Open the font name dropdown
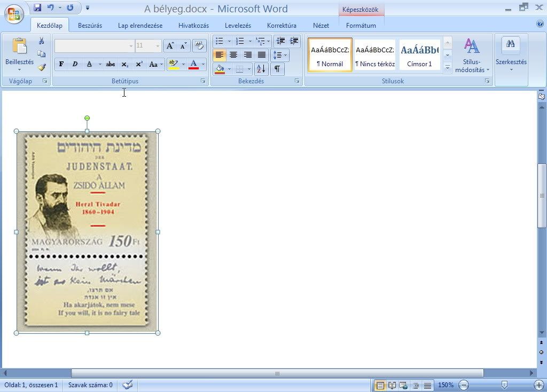Screen dimensions: 547x392 pyautogui.click(x=131, y=46)
